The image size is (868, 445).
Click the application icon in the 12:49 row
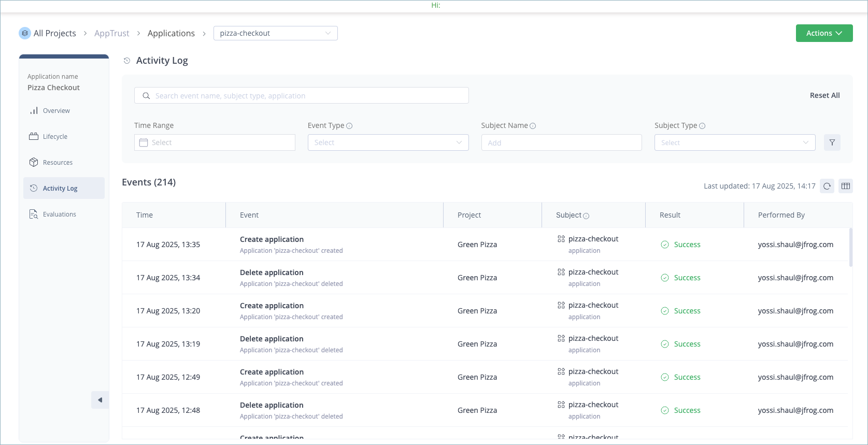pos(561,371)
